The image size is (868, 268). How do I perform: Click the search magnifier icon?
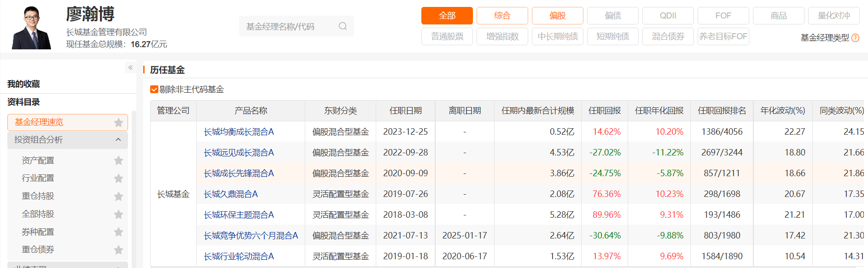[343, 26]
